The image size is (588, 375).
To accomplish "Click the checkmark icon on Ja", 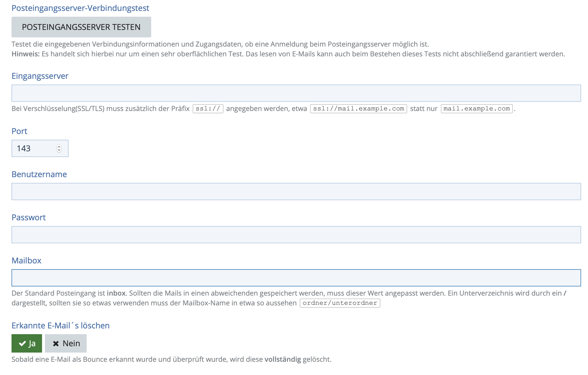I will 22,343.
